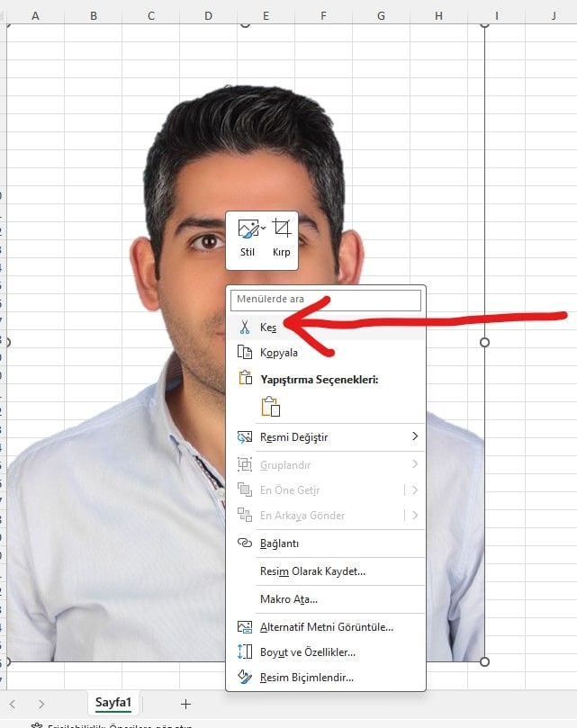This screenshot has width=577, height=728.
Task: Click the Alternatif Metni Görüntüle icon
Action: [245, 627]
